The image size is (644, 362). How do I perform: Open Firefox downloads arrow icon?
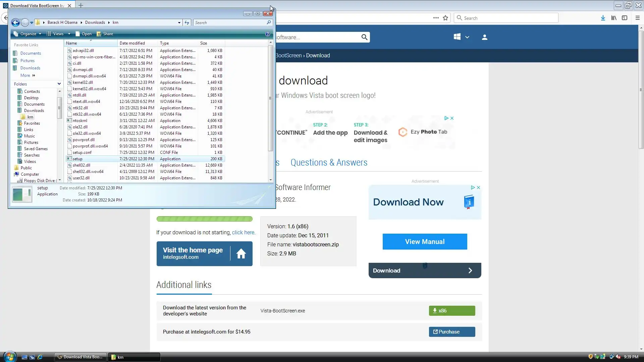(603, 18)
